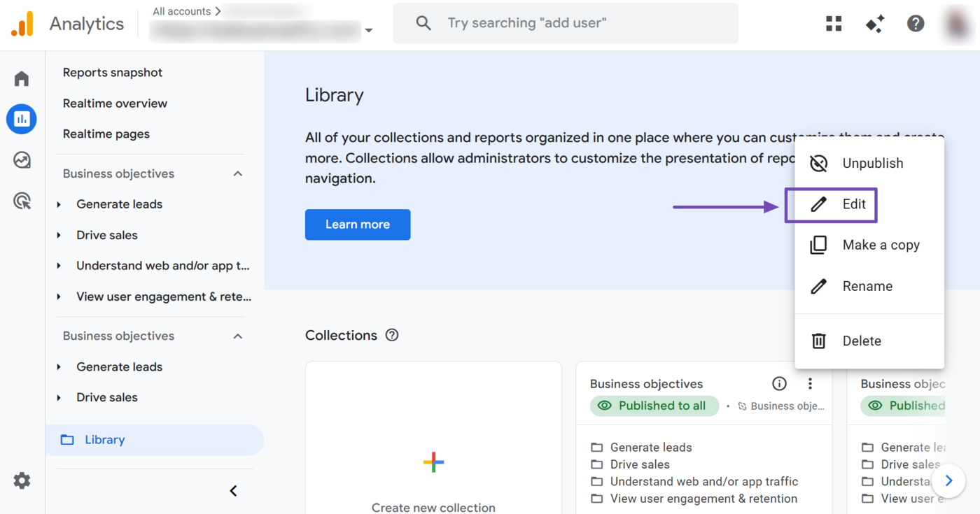Screen dimensions: 980x514
Task: Launch Analytics Intelligence sparkle icon
Action: [874, 23]
